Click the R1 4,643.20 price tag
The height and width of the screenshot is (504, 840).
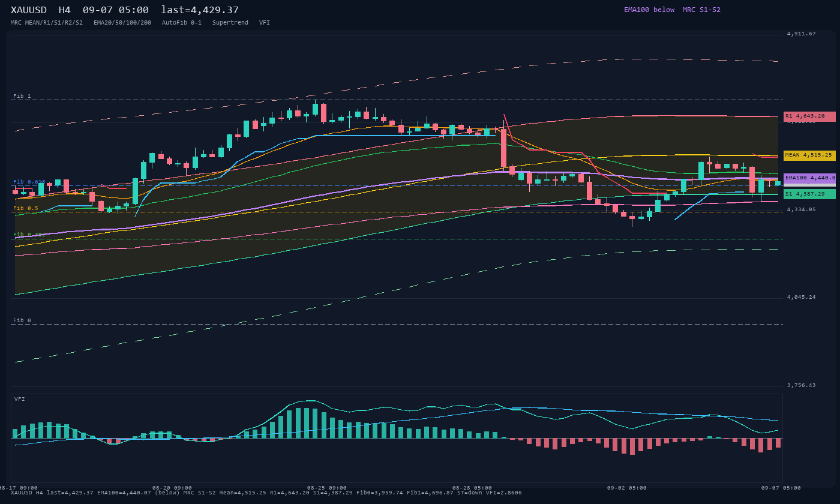pos(809,116)
